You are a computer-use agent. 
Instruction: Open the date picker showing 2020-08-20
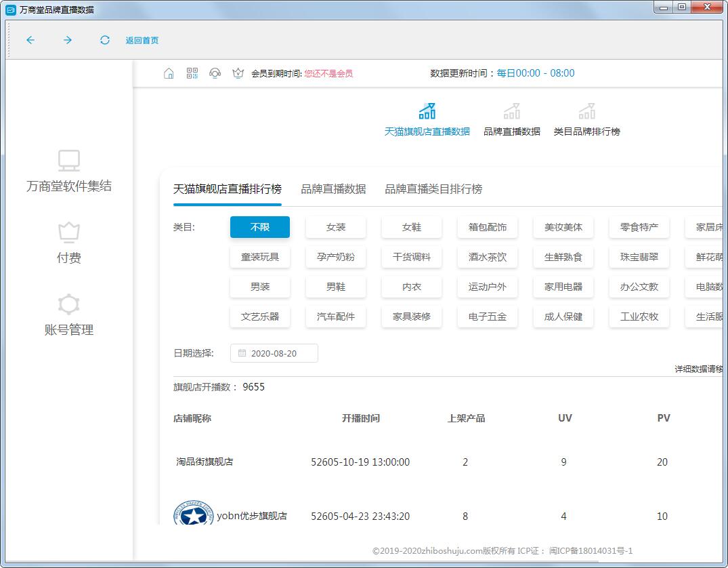[274, 353]
